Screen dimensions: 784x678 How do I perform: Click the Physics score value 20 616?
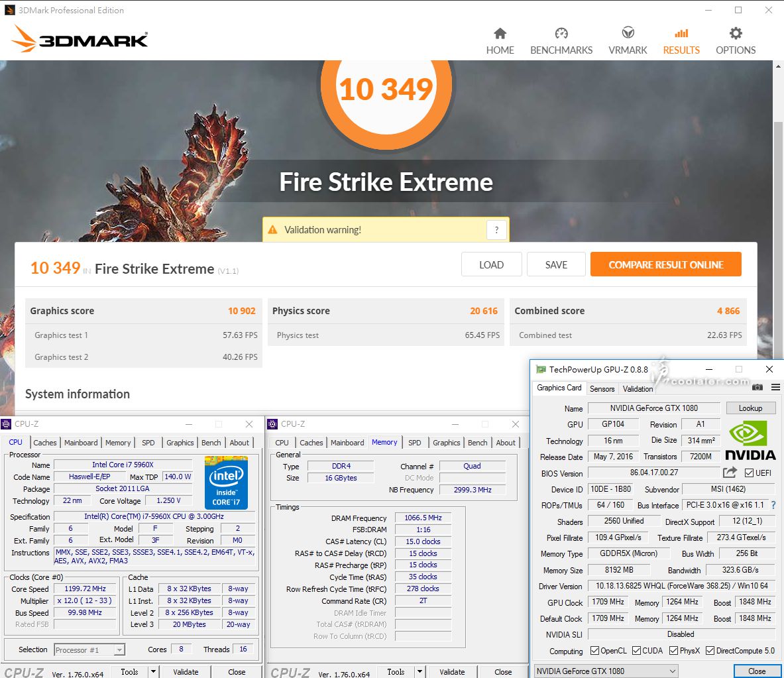click(484, 310)
